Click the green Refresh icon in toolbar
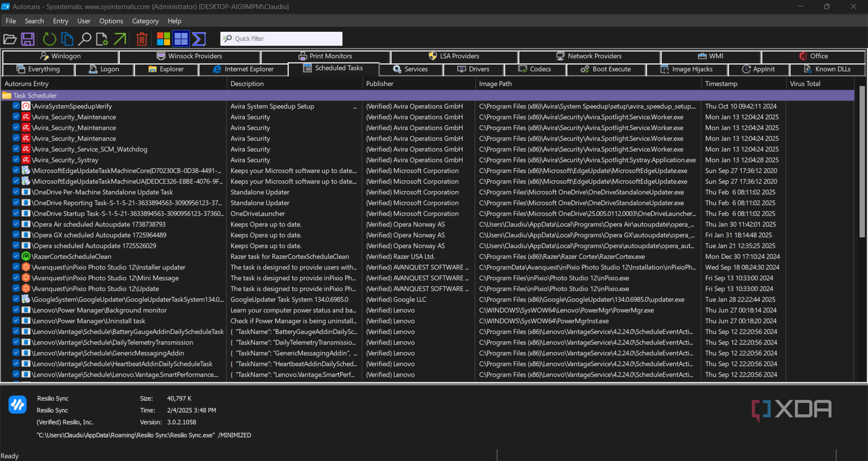Viewport: 868px width, 461px height. pyautogui.click(x=49, y=39)
